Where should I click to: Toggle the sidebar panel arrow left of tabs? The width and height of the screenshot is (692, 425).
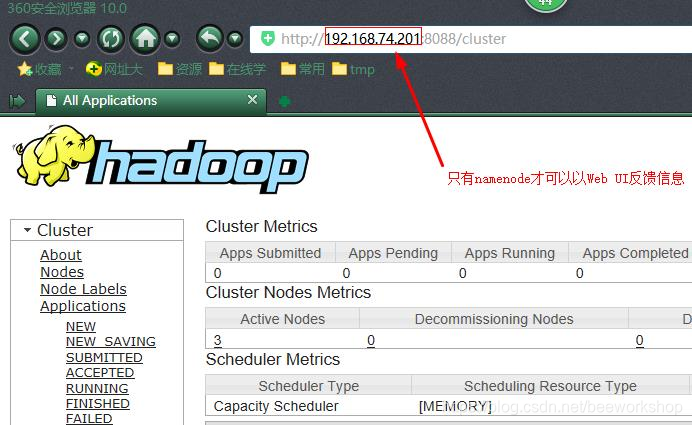pyautogui.click(x=17, y=101)
